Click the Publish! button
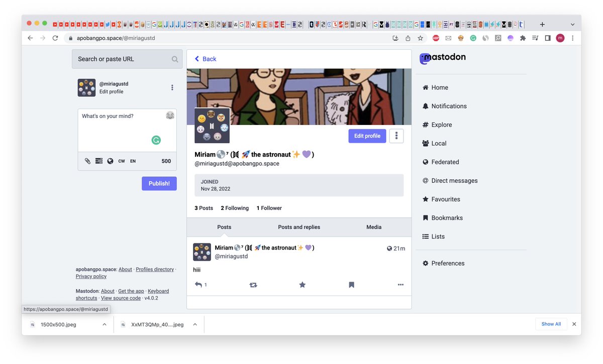The image size is (603, 364). tap(159, 183)
